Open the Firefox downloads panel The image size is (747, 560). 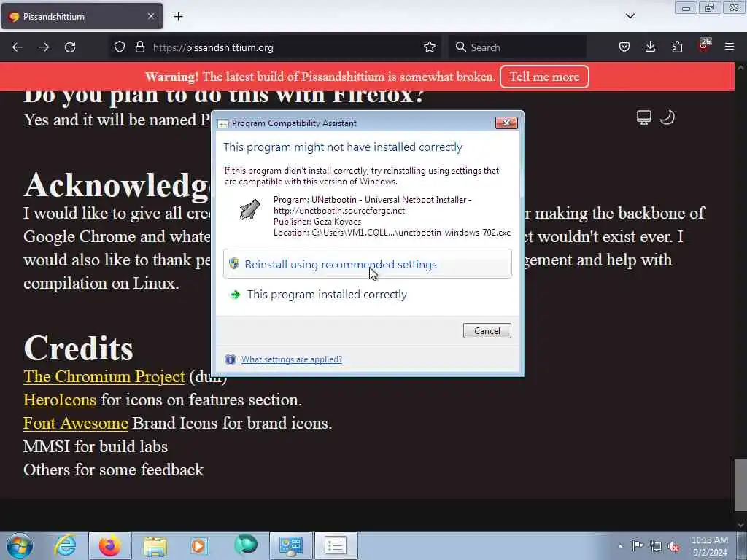(x=650, y=47)
